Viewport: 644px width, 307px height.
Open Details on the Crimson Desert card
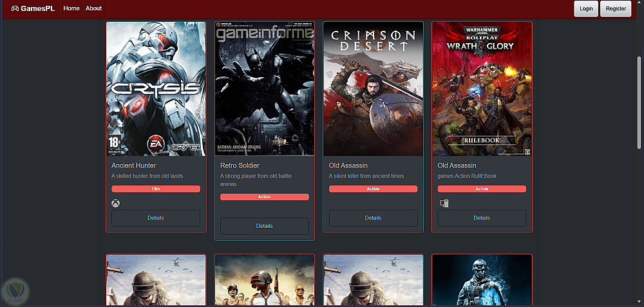pyautogui.click(x=373, y=218)
